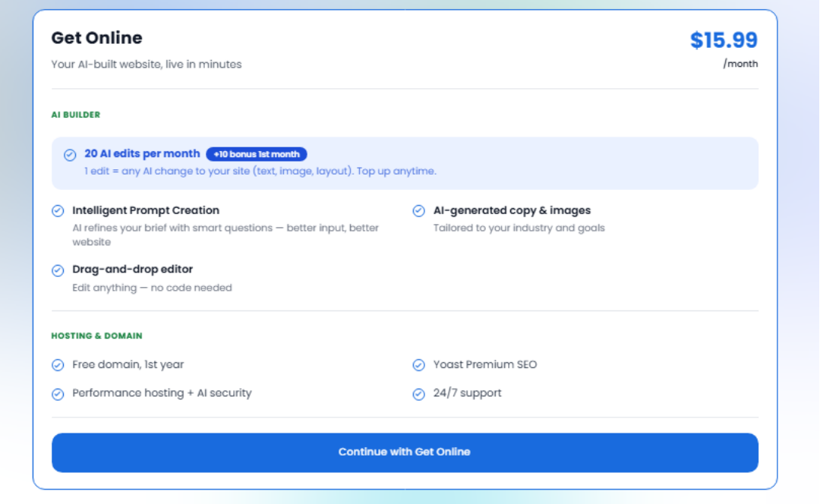Click the '1 edit = any AI change' description
This screenshot has height=504, width=820.
[260, 172]
